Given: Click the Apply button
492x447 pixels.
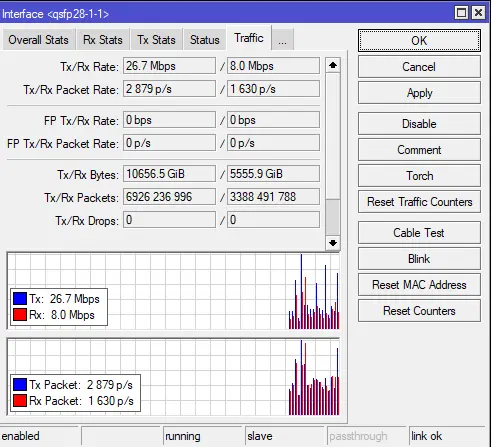Looking at the screenshot, I should tap(419, 93).
